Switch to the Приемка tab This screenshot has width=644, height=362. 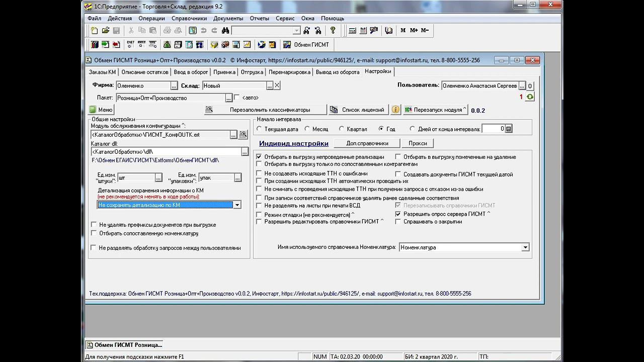224,72
